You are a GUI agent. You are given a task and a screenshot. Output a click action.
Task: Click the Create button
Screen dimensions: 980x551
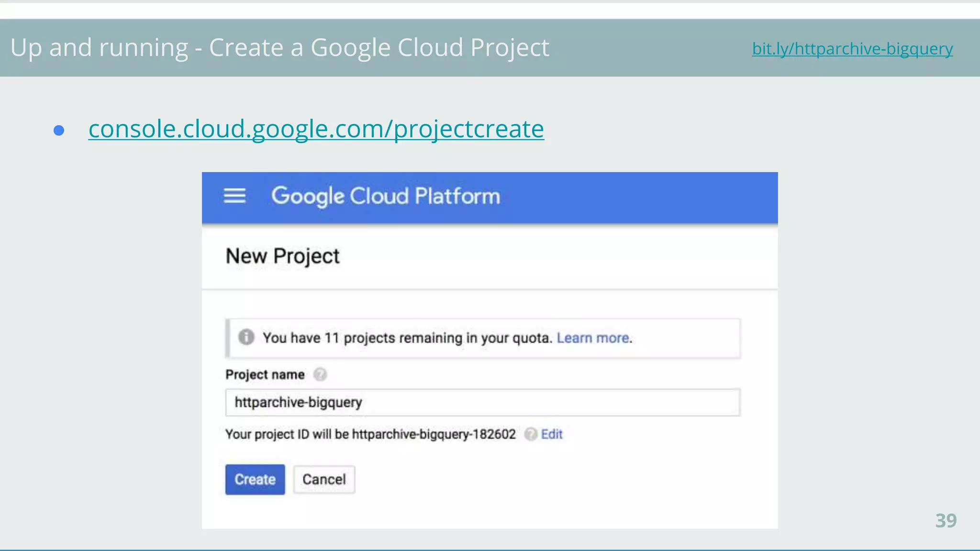coord(255,479)
